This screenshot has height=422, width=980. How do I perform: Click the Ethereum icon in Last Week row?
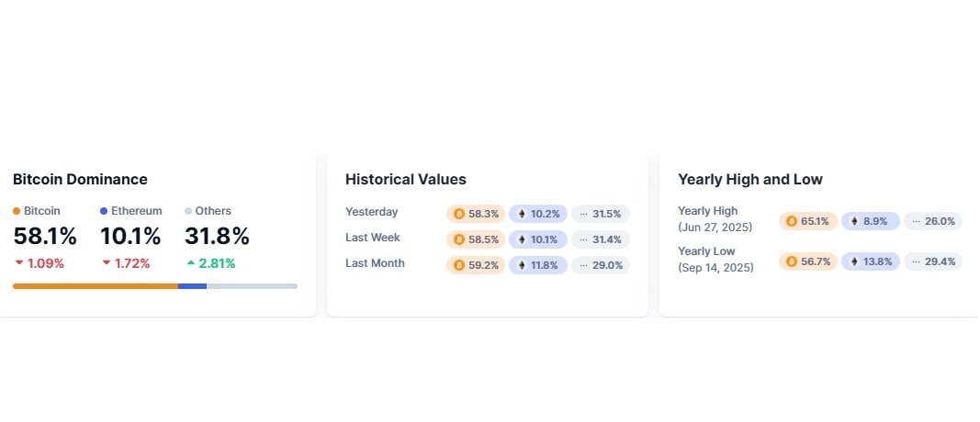tap(523, 239)
